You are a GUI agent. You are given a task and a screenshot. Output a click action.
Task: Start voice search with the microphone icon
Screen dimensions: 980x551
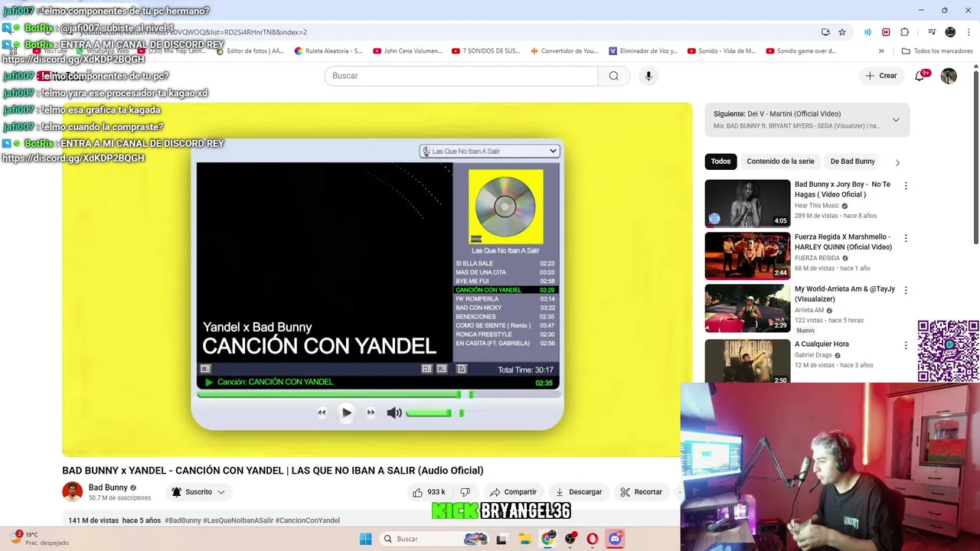(648, 76)
